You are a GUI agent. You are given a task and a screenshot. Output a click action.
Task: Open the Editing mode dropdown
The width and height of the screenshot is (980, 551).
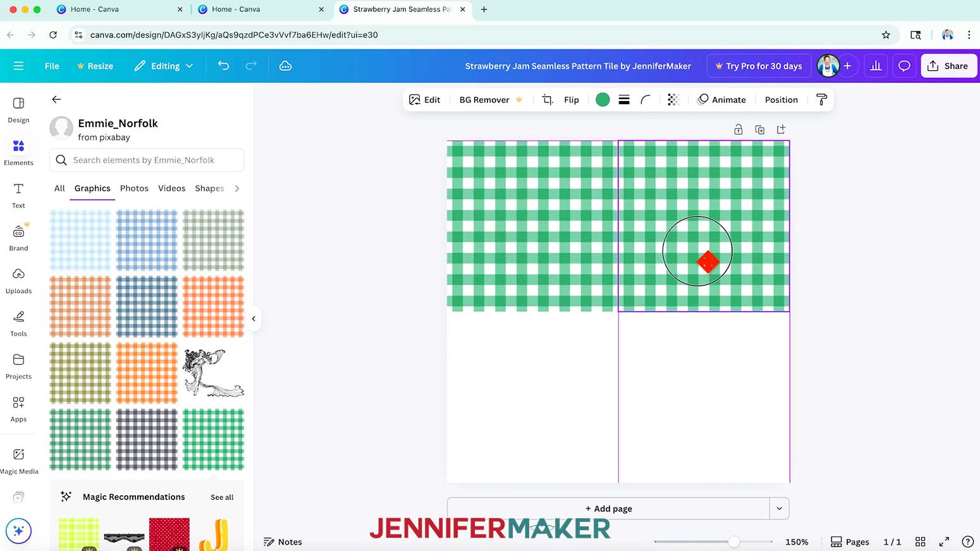click(x=164, y=66)
